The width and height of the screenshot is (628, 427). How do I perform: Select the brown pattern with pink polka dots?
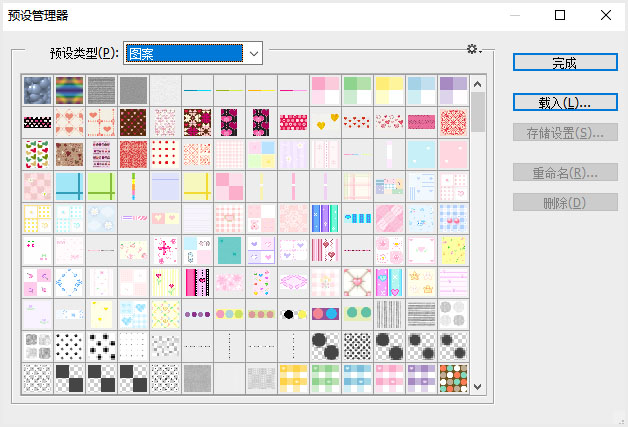pyautogui.click(x=133, y=123)
